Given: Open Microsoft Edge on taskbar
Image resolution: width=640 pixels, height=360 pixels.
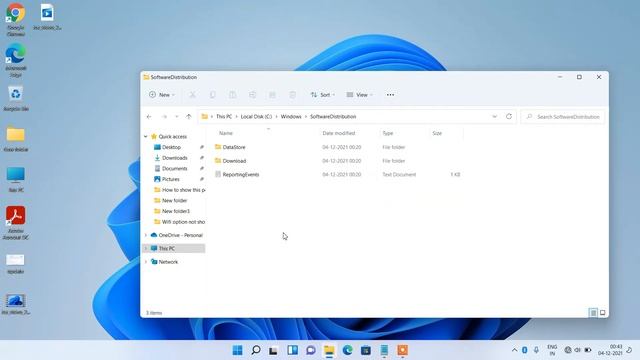Looking at the screenshot, I should 347,350.
